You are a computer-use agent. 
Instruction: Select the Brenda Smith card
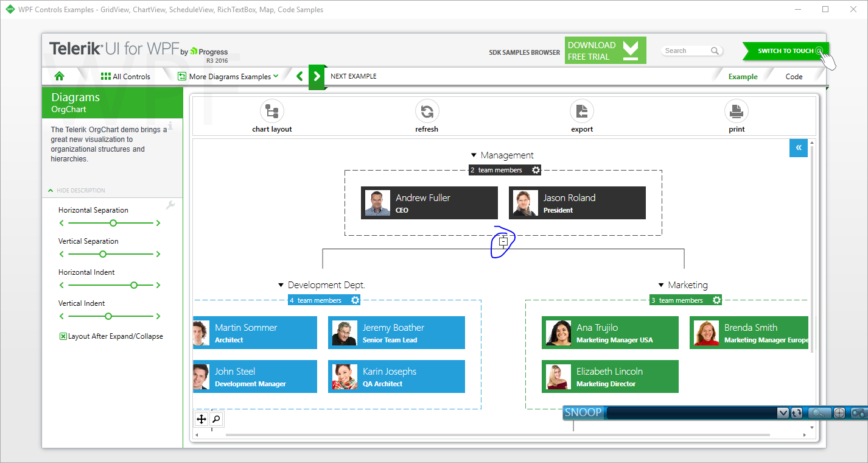(x=749, y=333)
